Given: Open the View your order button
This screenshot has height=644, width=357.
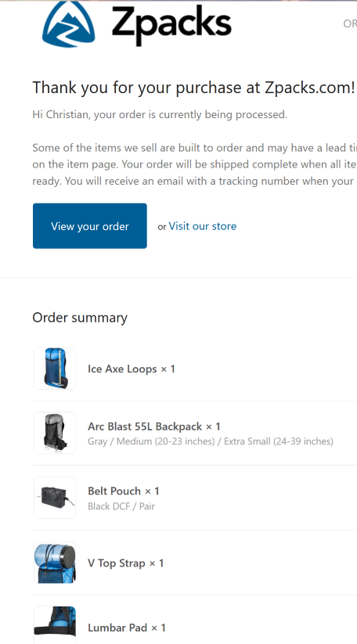Looking at the screenshot, I should click(x=90, y=226).
